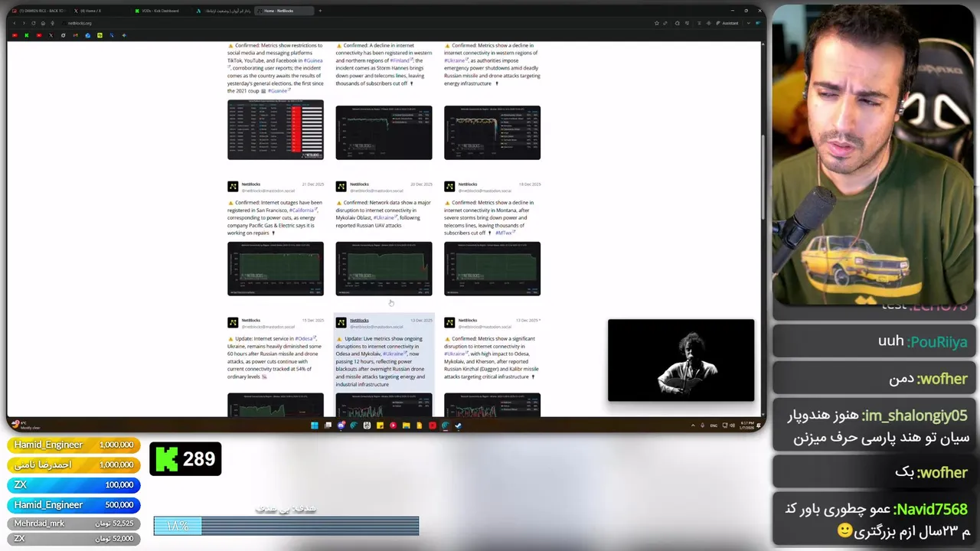980x551 pixels.
Task: Click PouRiiya username in chat
Action: point(937,342)
